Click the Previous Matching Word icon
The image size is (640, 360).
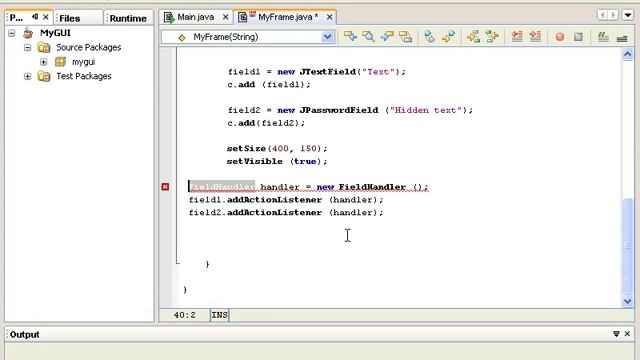473,37
